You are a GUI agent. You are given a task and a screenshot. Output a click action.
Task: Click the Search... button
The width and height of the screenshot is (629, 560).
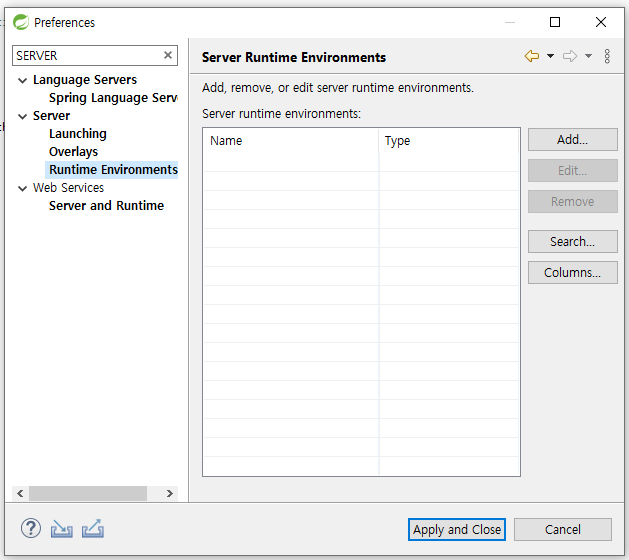(572, 241)
